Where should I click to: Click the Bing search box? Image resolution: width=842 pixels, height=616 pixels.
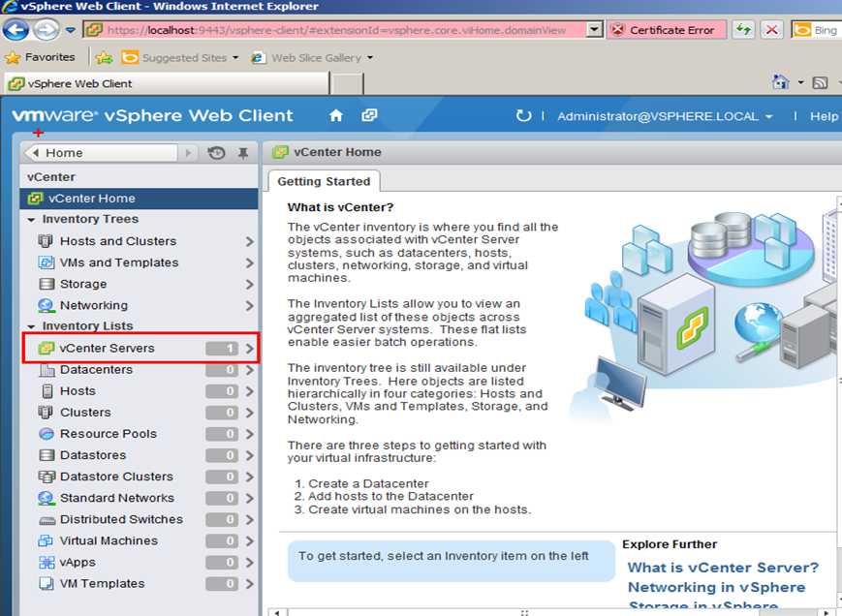816,29
